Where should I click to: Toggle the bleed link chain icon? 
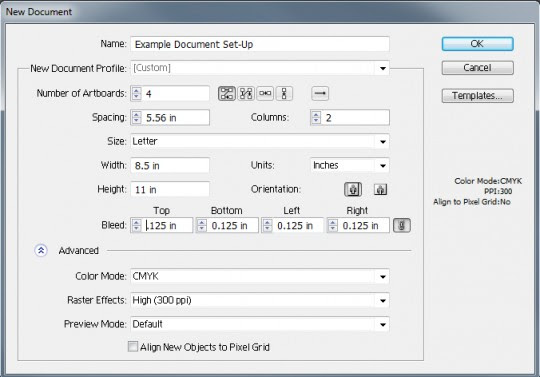point(402,226)
